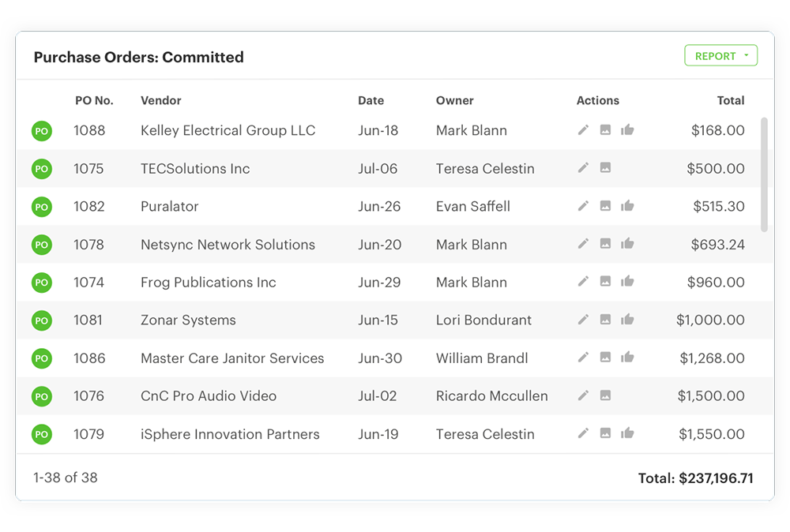Approve the Puralator order with thumbs up
This screenshot has height=532, width=790.
coord(627,206)
